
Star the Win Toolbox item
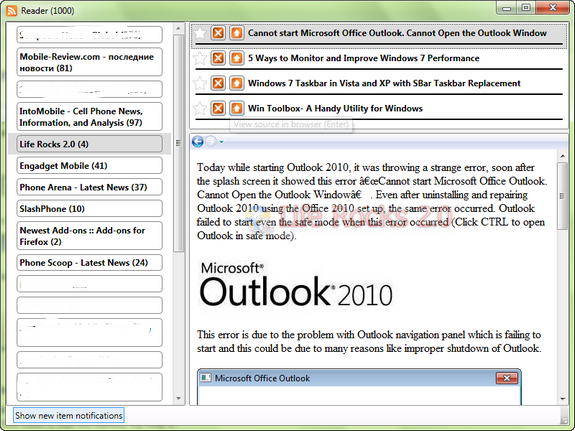pyautogui.click(x=200, y=108)
